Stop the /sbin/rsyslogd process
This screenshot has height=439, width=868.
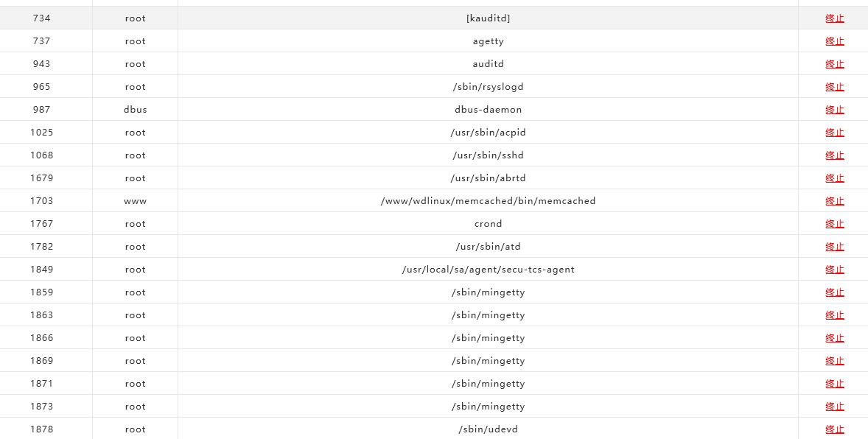(834, 87)
